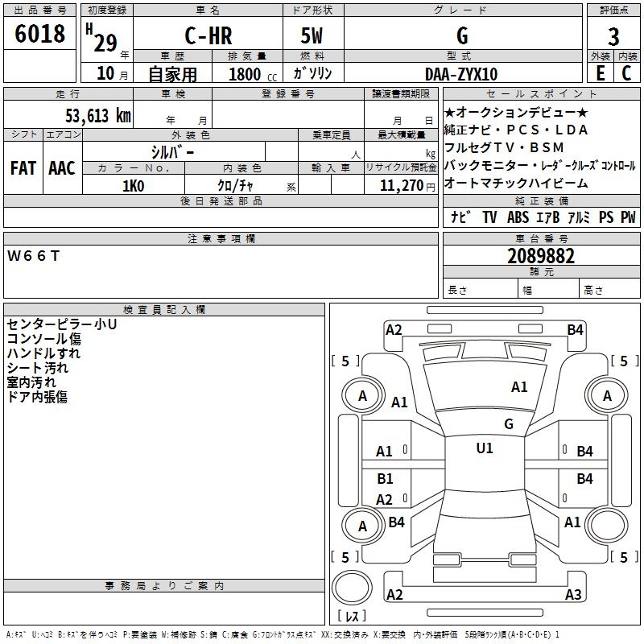The width and height of the screenshot is (644, 644).
Task: Click the air conditioner value AAC
Action: (62, 168)
